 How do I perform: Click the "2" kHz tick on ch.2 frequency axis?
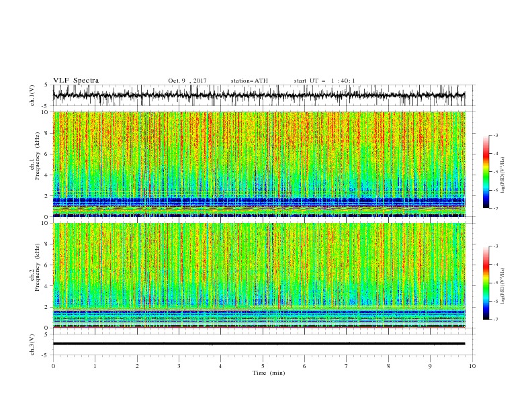(47, 307)
